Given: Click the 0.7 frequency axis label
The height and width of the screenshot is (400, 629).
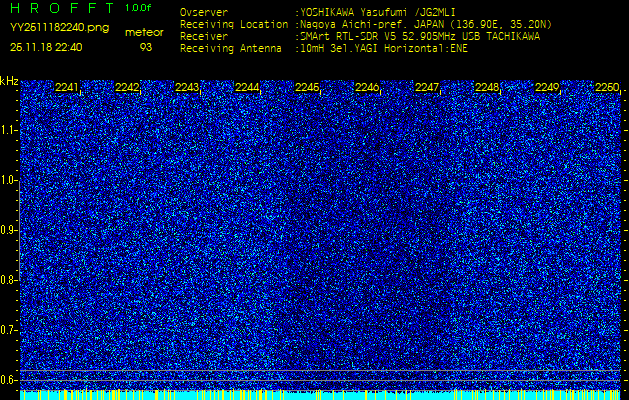Looking at the screenshot, I should (x=8, y=330).
